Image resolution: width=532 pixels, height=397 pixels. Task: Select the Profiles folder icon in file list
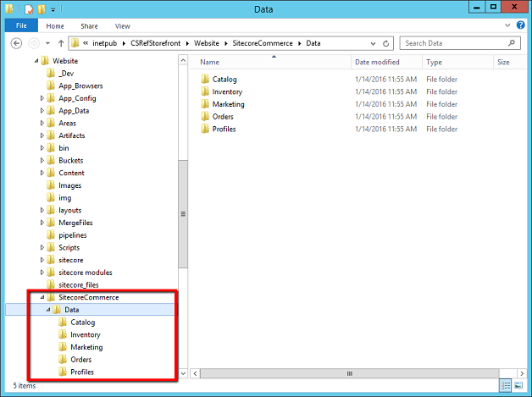click(205, 129)
